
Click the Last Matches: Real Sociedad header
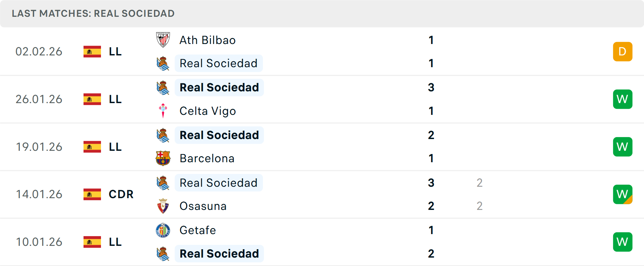93,13
